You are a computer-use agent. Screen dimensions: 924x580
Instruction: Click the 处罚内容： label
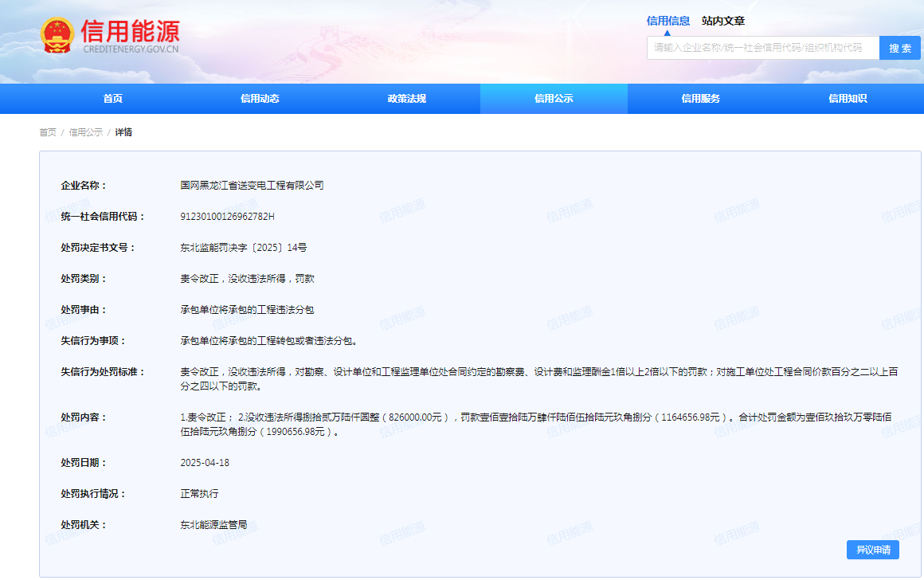point(84,417)
